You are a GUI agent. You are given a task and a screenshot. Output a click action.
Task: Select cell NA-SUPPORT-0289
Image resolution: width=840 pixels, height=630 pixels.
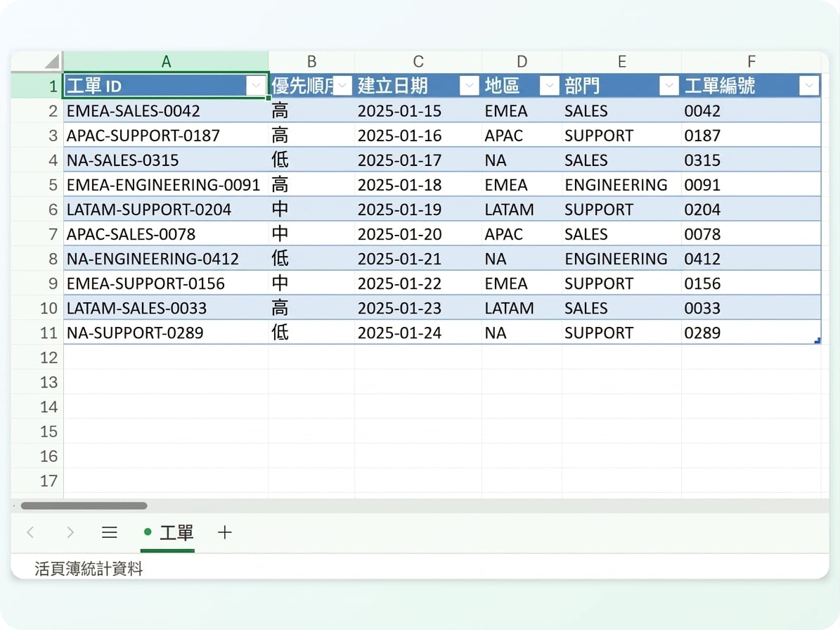pos(166,332)
